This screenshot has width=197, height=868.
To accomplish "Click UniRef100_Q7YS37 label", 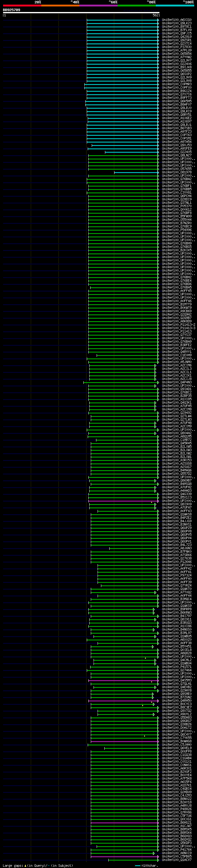I will (x=177, y=335).
